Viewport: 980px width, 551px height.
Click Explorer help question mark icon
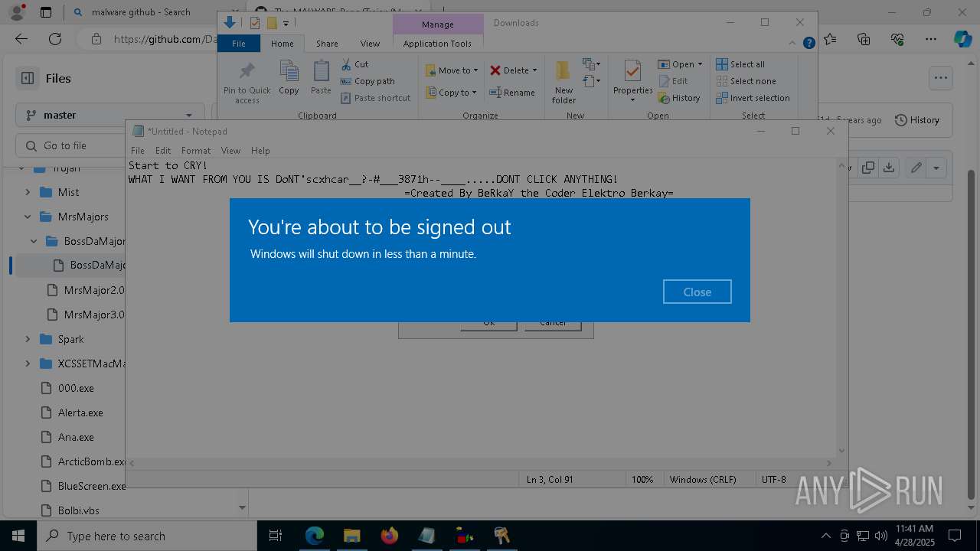pos(808,44)
